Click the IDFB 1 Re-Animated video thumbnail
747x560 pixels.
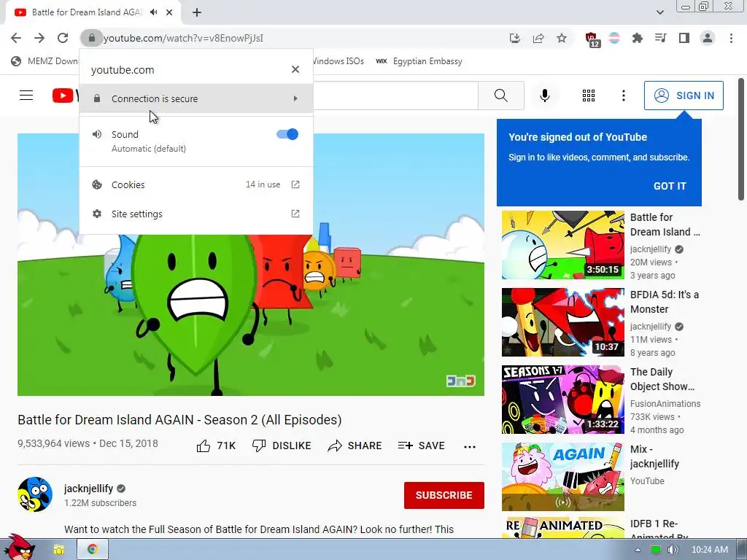tap(562, 528)
